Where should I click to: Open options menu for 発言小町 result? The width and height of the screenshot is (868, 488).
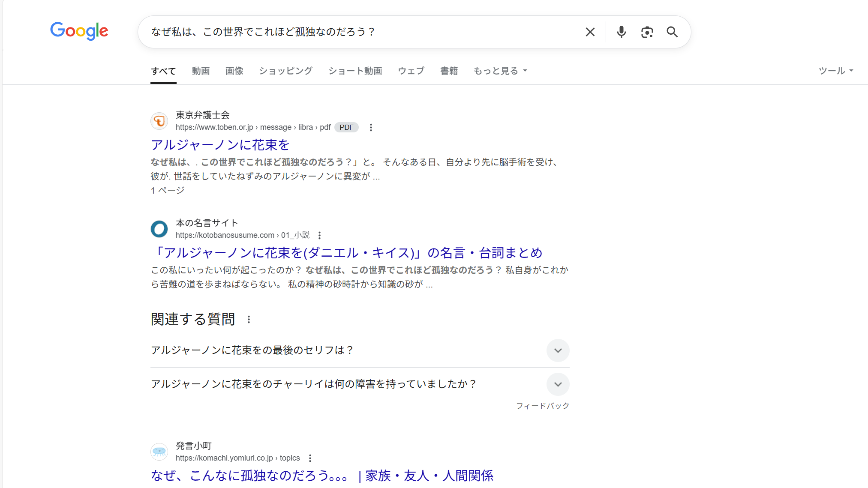(x=310, y=458)
